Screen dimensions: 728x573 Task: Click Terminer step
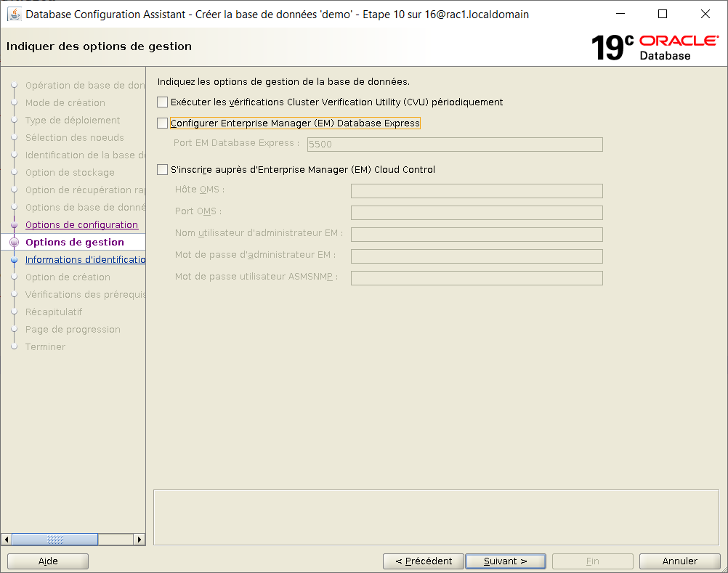click(x=46, y=346)
